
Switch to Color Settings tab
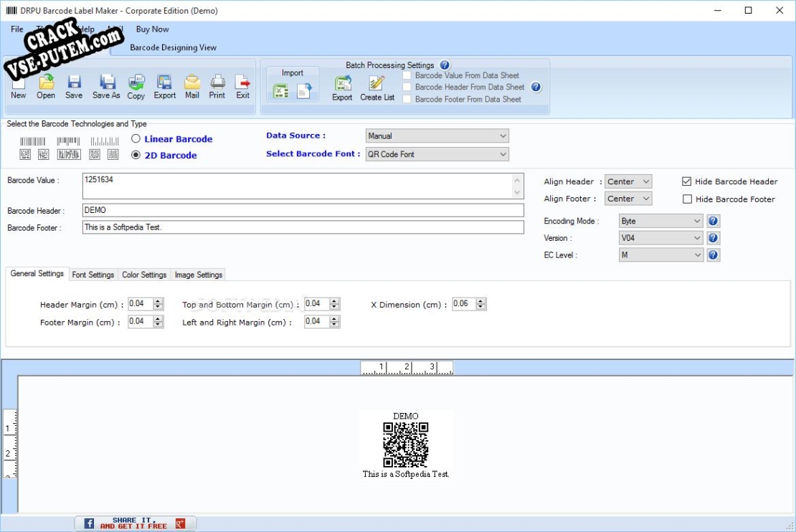(x=144, y=275)
